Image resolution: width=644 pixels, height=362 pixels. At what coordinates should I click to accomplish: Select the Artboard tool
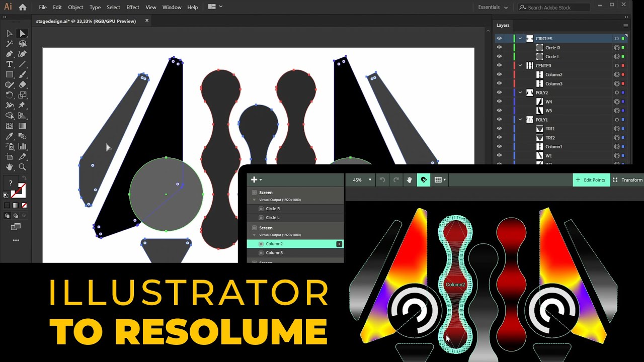pos(10,157)
